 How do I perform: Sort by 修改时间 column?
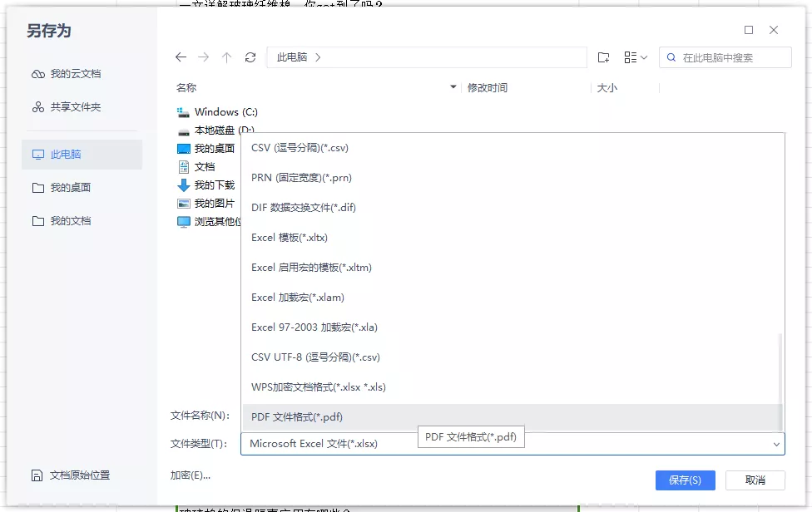488,88
